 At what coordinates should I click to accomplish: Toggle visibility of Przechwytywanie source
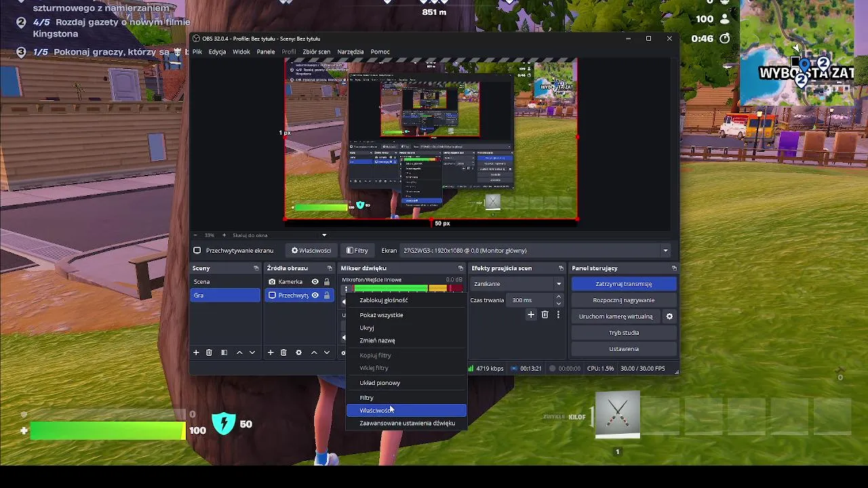pos(315,296)
